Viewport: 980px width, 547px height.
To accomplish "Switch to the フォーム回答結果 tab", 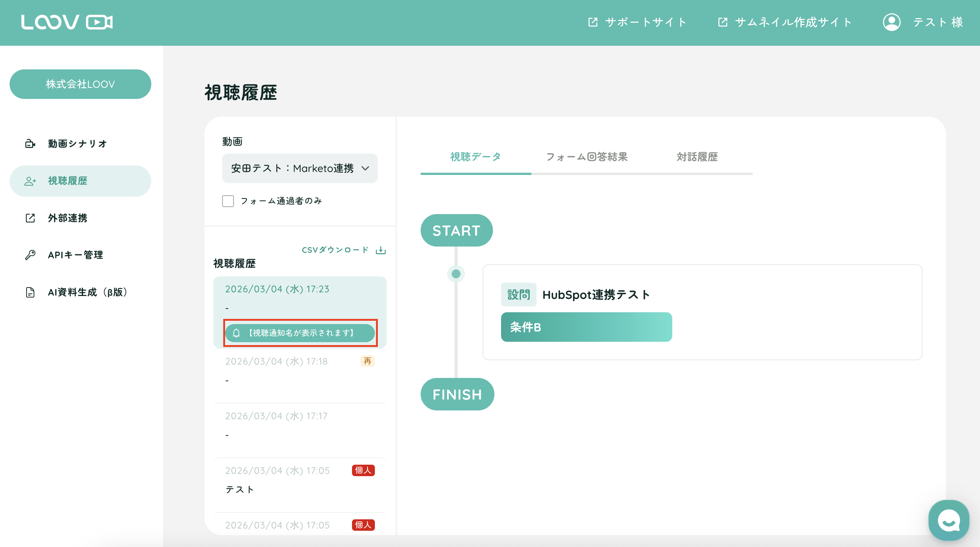I will tap(587, 157).
